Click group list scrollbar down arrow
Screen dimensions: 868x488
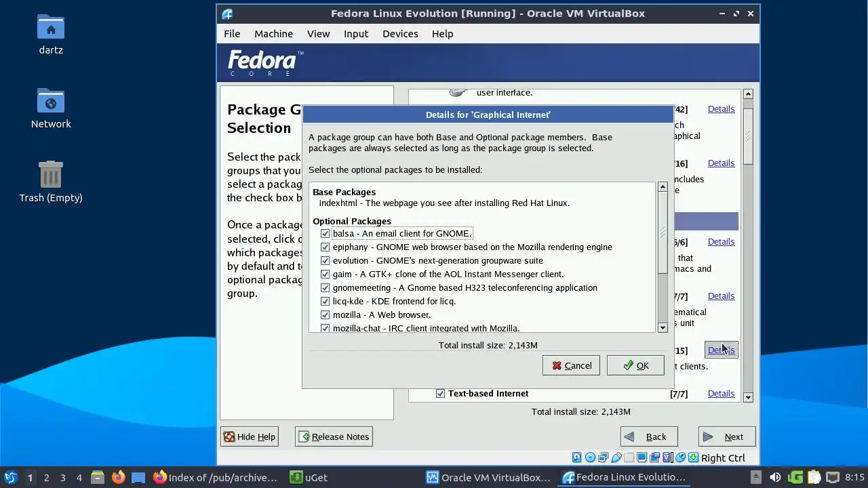point(748,397)
